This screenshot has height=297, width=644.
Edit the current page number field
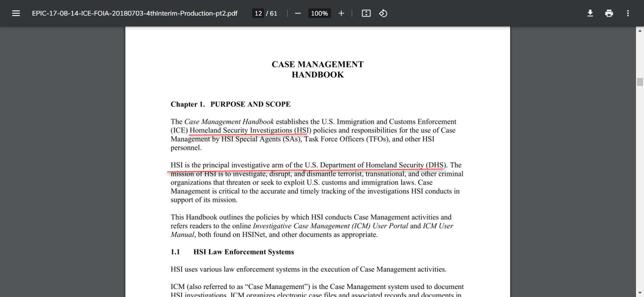[258, 13]
